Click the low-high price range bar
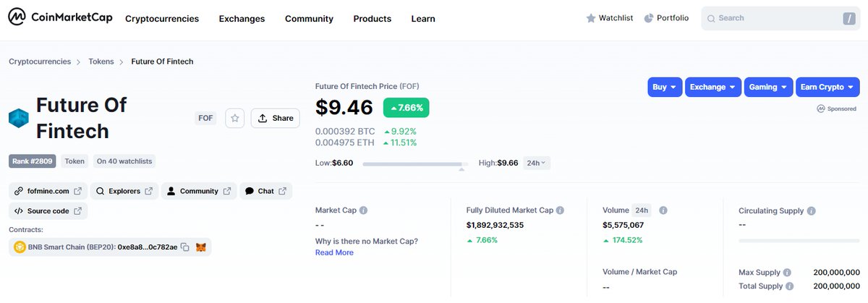868x303 pixels. click(x=414, y=164)
